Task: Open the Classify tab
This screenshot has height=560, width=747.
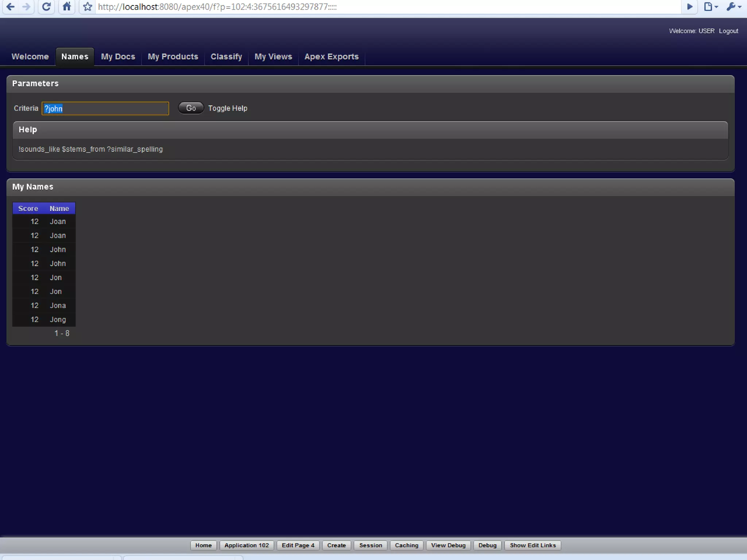Action: 226,57
